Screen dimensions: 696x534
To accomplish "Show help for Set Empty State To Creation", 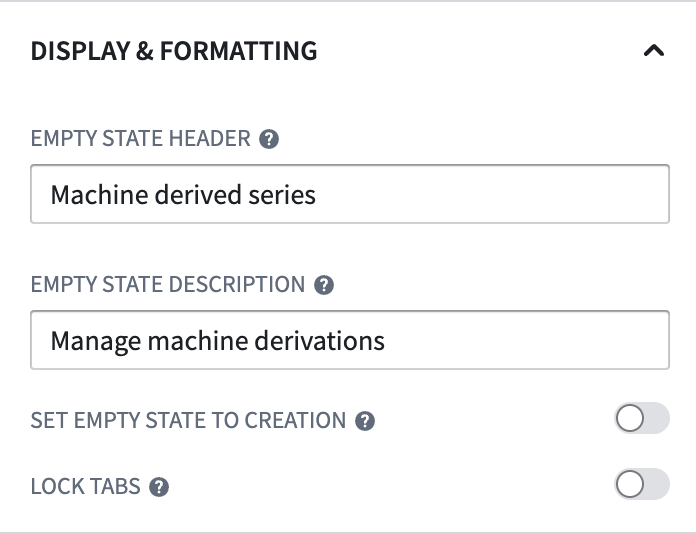I will click(x=365, y=421).
